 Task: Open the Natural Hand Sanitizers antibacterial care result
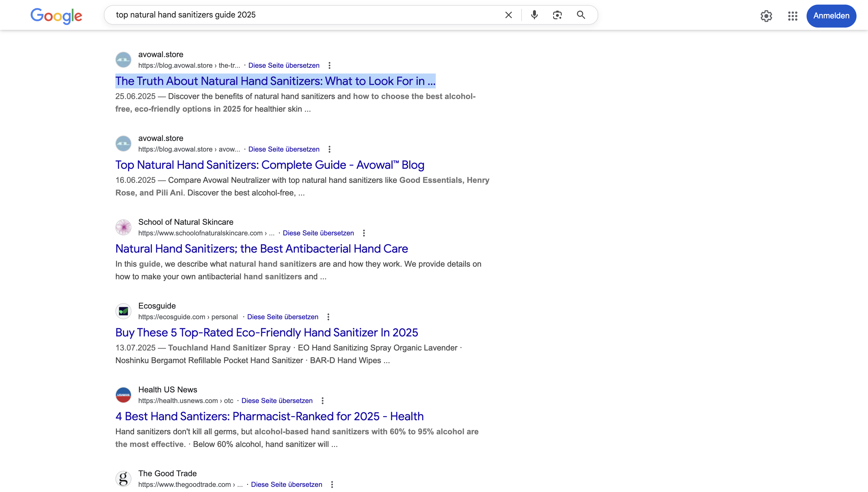(x=261, y=249)
